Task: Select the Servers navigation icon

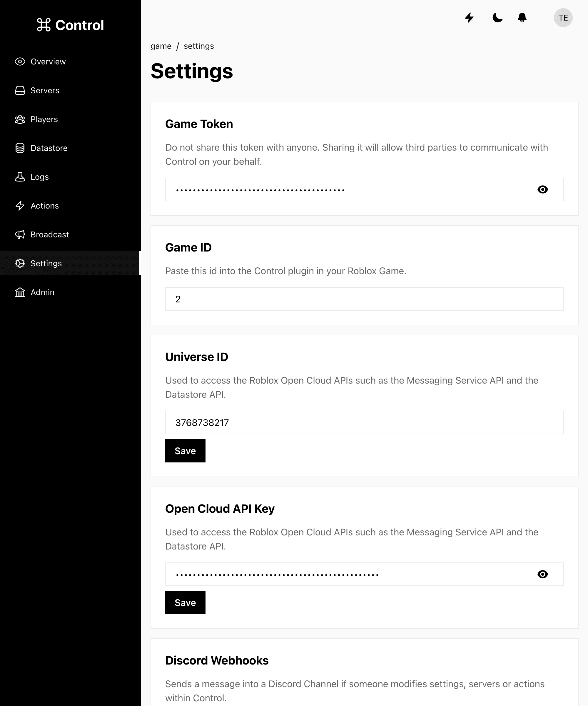Action: click(x=20, y=90)
